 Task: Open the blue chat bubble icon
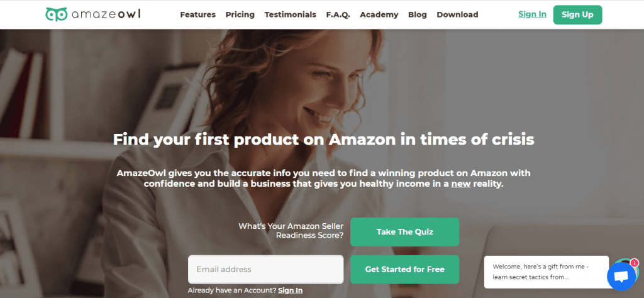pos(621,276)
